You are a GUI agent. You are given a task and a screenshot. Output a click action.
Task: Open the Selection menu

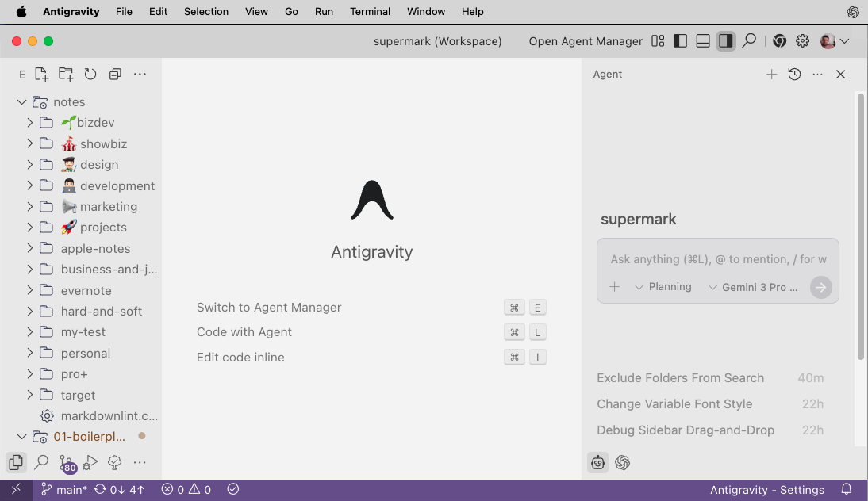click(x=206, y=11)
